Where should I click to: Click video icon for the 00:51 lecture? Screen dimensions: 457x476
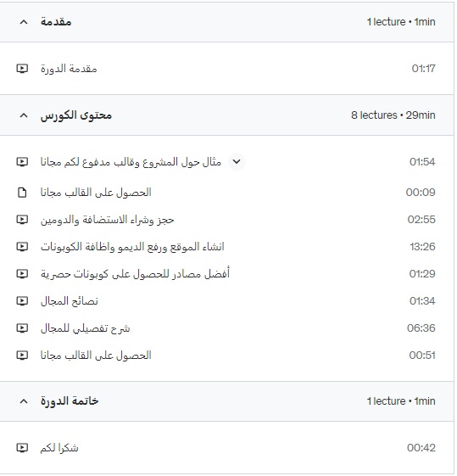22,356
